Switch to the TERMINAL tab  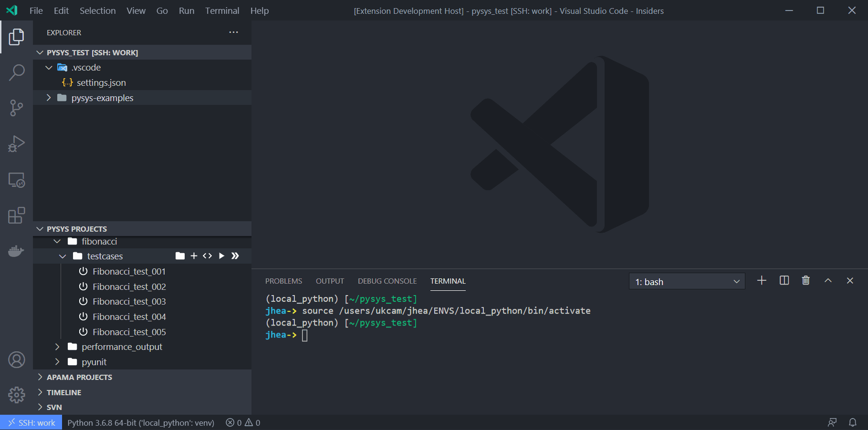pyautogui.click(x=448, y=281)
